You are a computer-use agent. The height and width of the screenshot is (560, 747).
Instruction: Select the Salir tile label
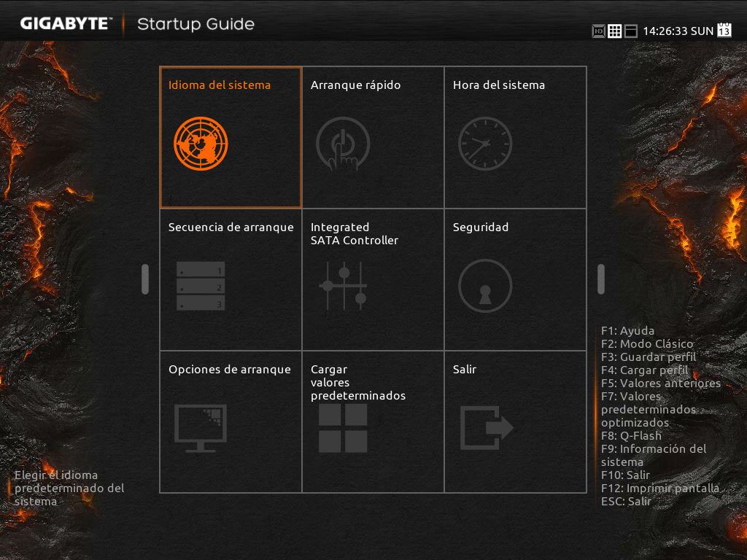tap(465, 370)
